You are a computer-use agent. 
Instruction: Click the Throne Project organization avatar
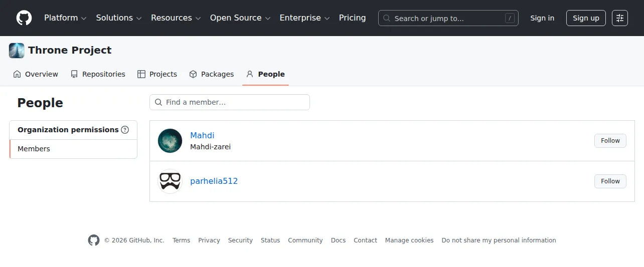coord(17,51)
